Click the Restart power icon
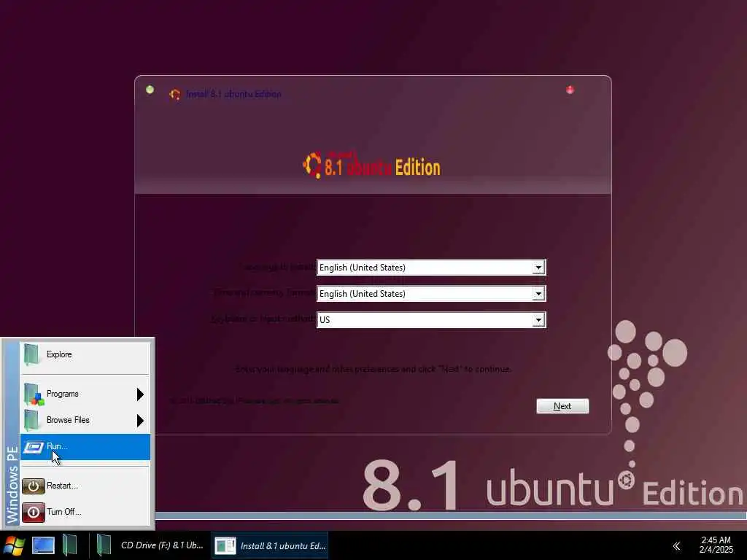The image size is (747, 560). point(34,486)
